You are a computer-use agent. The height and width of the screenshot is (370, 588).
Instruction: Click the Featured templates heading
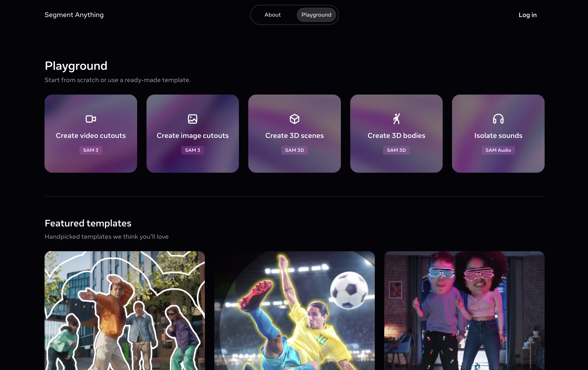(x=88, y=223)
